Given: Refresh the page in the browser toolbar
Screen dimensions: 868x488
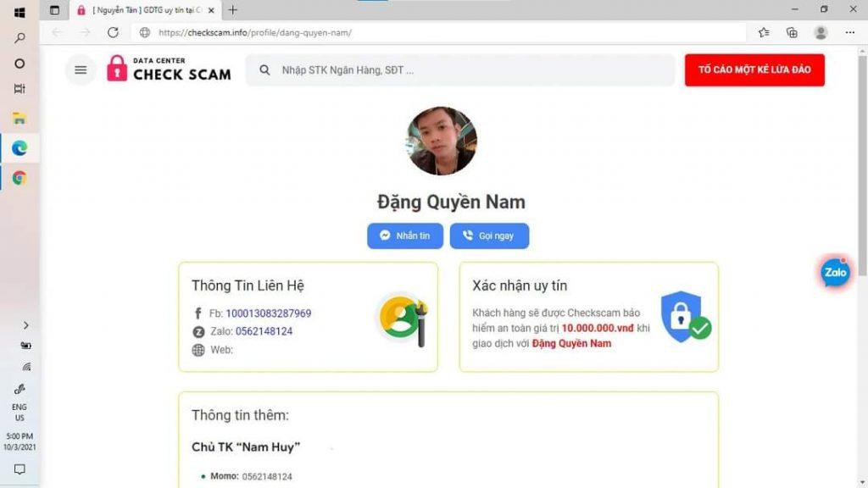Looking at the screenshot, I should [x=113, y=33].
